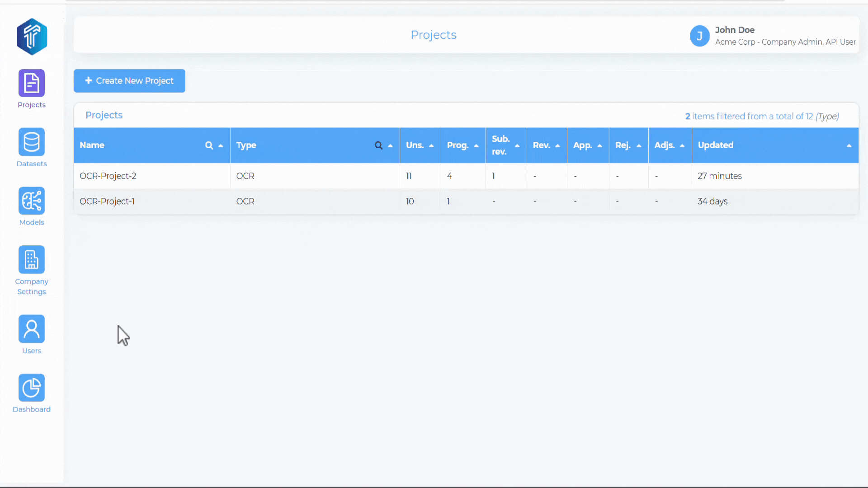Image resolution: width=868 pixels, height=488 pixels.
Task: Click the Prog. column header label
Action: [458, 145]
